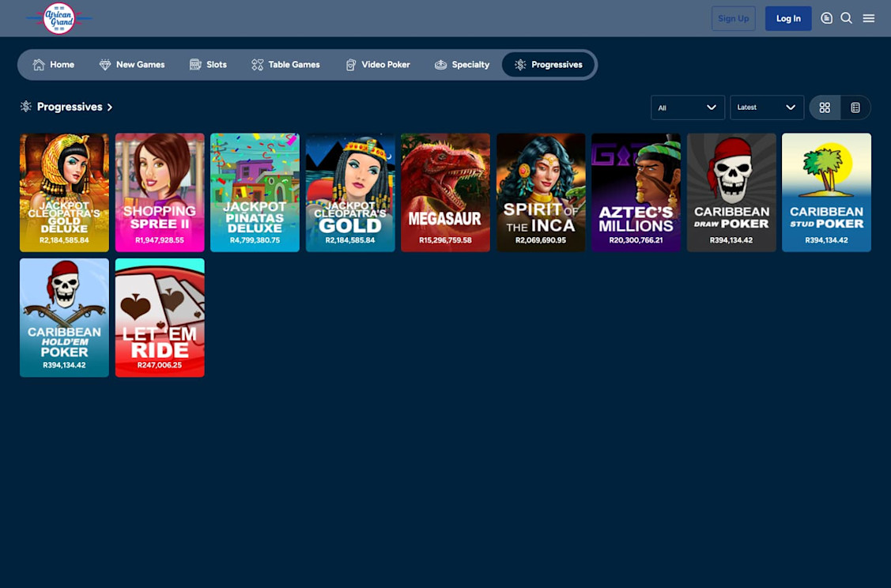The image size is (891, 588).
Task: Click the search magnifier icon
Action: [846, 18]
